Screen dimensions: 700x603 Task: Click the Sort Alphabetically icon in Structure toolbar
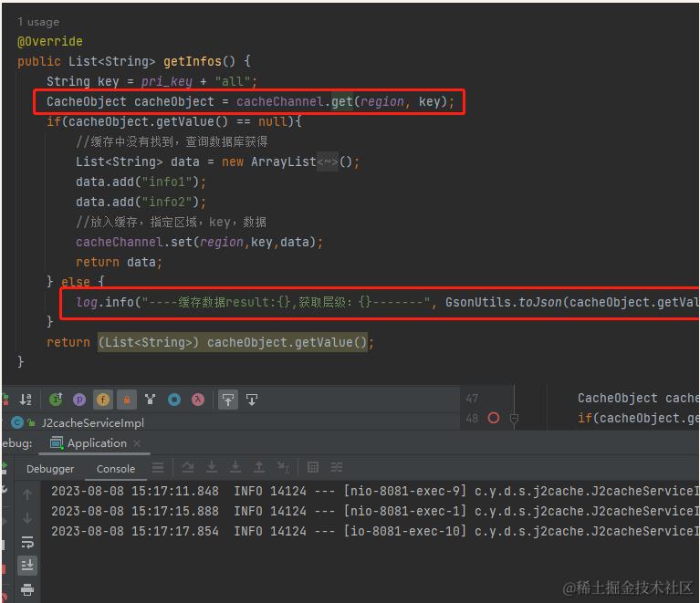tap(26, 400)
